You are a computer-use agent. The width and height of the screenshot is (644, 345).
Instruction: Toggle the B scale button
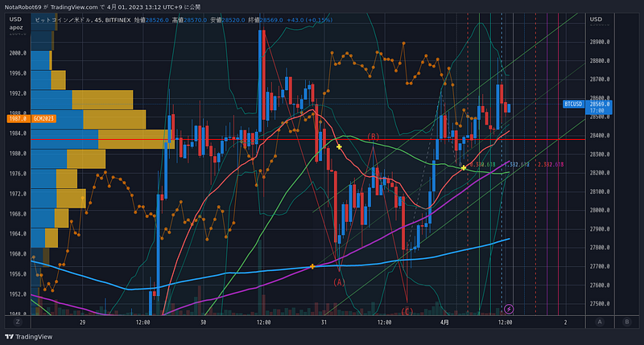(627, 322)
